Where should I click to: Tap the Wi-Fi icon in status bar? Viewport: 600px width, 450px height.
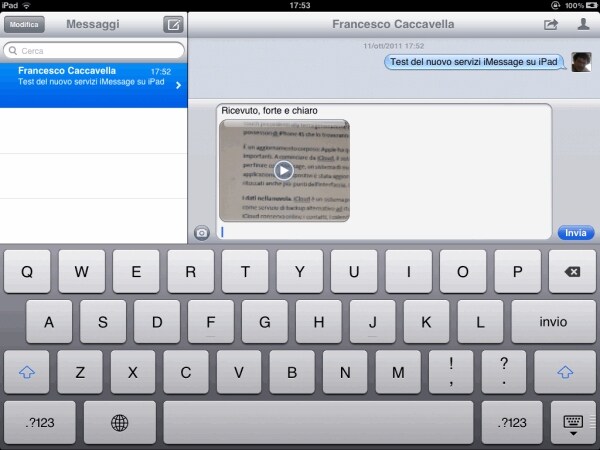coord(26,5)
